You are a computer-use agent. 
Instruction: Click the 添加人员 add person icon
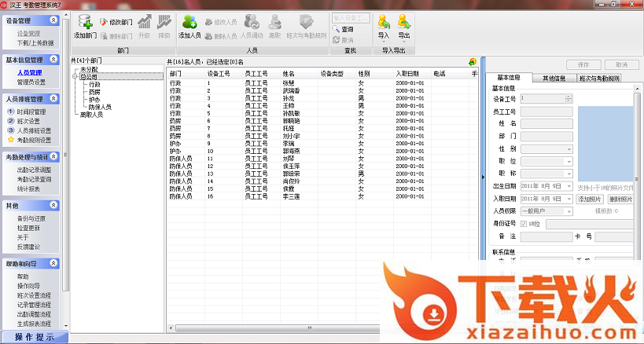tap(190, 22)
